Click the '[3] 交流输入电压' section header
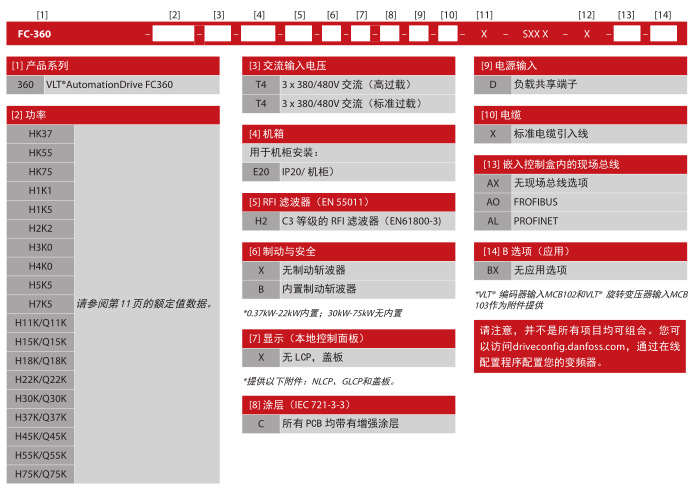The image size is (697, 490). [x=348, y=66]
